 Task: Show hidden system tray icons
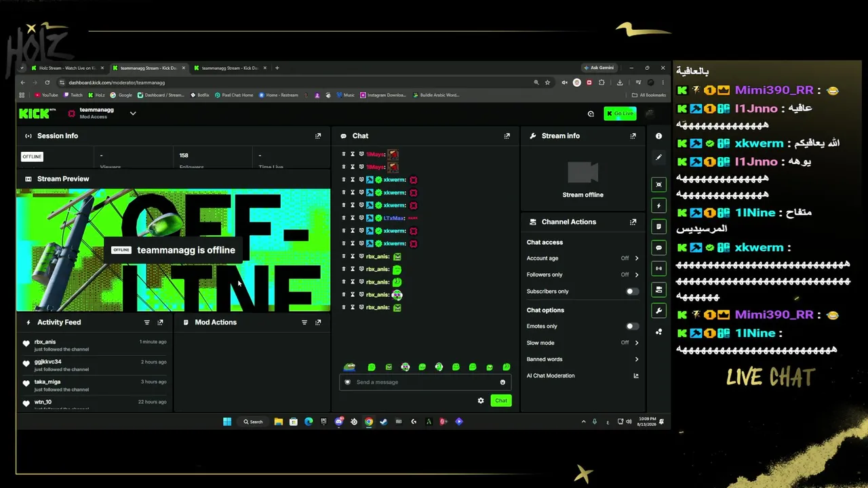[583, 422]
